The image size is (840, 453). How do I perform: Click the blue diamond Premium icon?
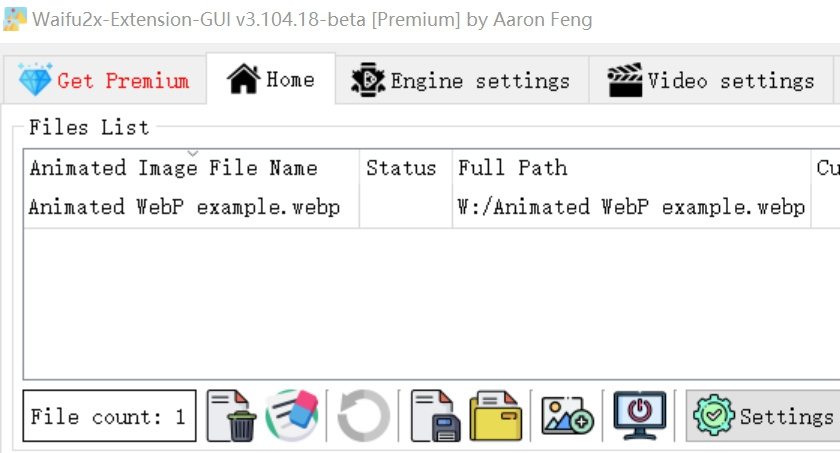pos(35,79)
